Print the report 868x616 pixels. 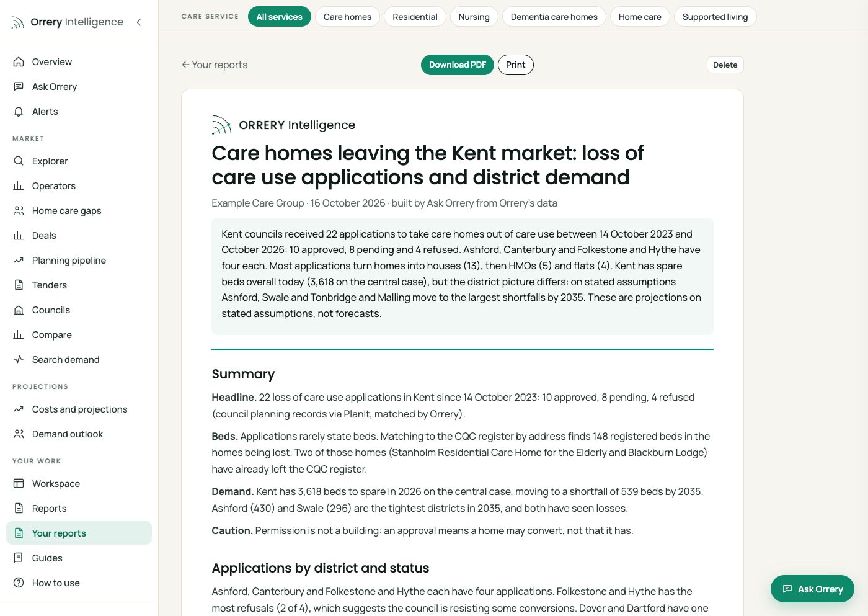[516, 65]
